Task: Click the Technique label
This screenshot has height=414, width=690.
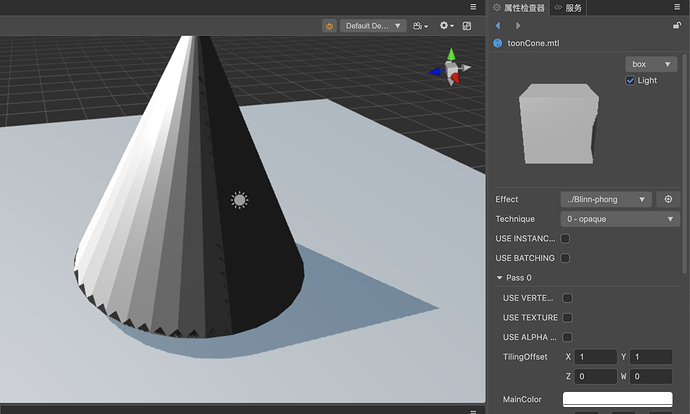Action: [x=515, y=219]
